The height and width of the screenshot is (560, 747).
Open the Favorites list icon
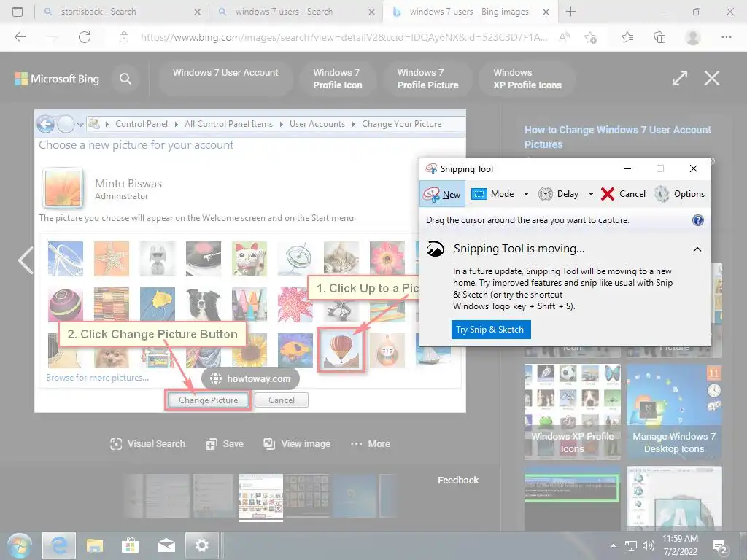pos(627,37)
